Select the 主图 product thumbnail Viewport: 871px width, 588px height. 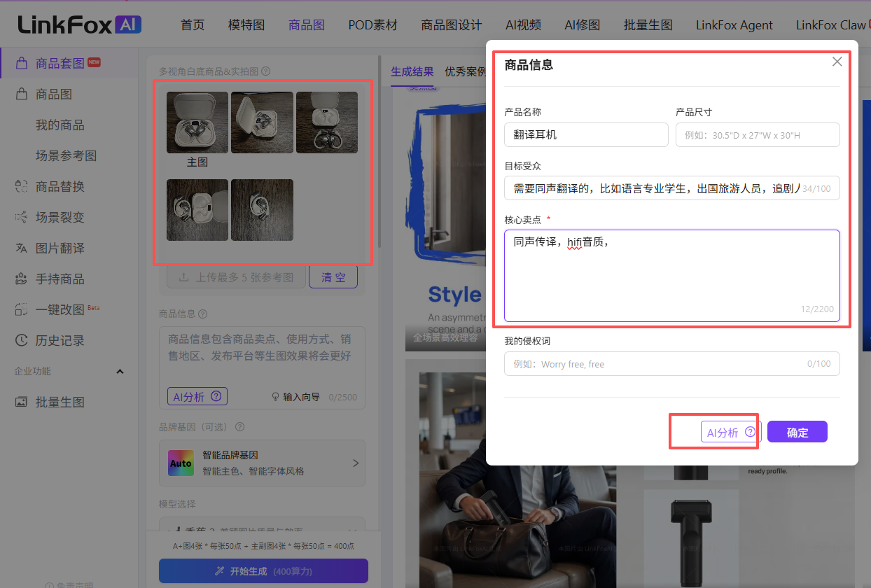tap(197, 123)
